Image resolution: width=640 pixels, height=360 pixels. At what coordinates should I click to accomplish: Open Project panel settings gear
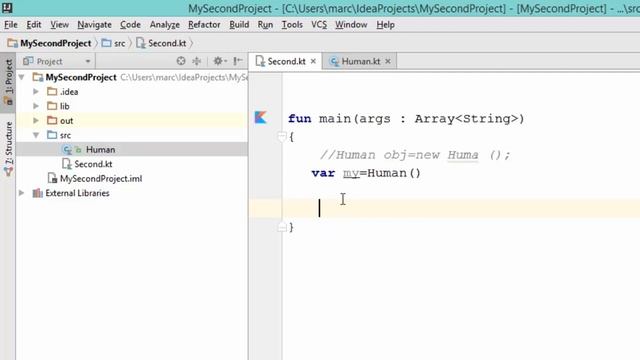pos(220,61)
